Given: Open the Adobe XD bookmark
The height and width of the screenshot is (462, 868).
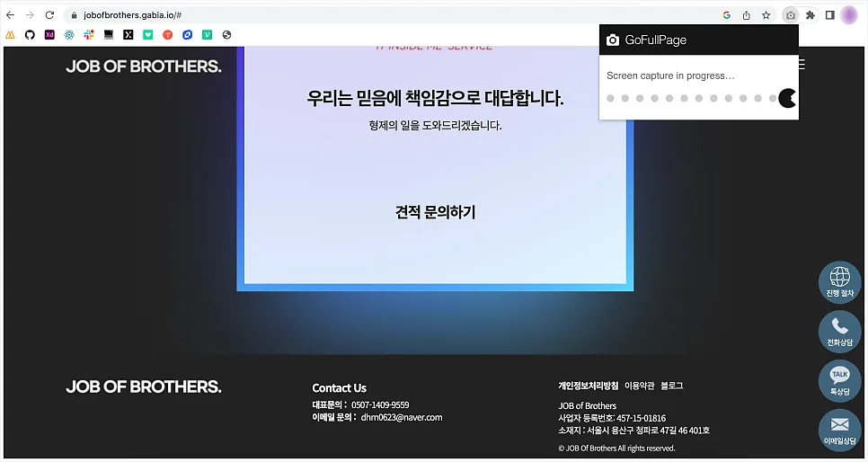Looking at the screenshot, I should point(49,35).
